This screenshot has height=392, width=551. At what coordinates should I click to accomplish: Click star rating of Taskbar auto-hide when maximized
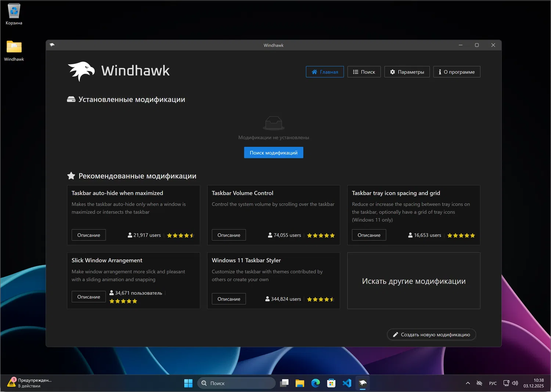pos(181,236)
